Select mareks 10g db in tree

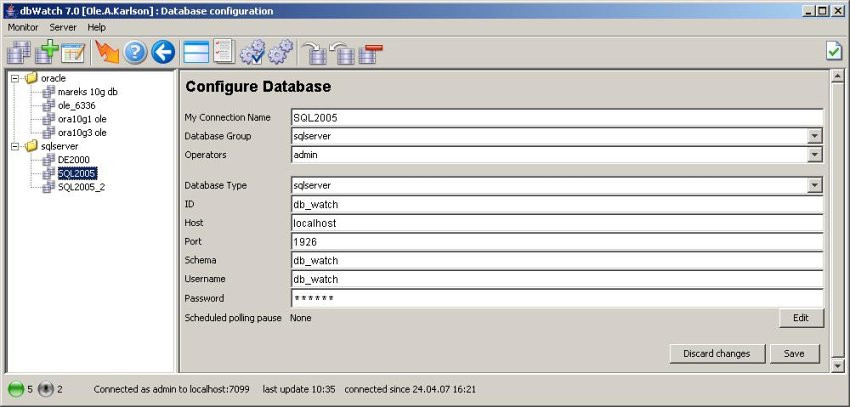tap(87, 92)
